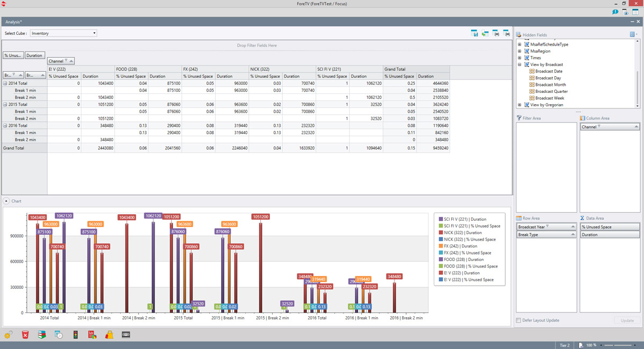Image resolution: width=644 pixels, height=349 pixels.
Task: Click the Drop Filter Fields Here area
Action: [x=257, y=45]
